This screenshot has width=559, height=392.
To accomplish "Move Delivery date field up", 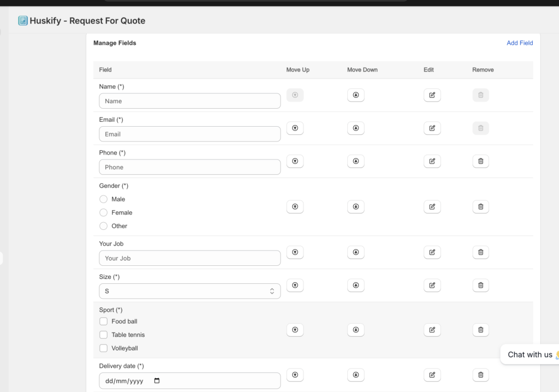I will pyautogui.click(x=295, y=375).
